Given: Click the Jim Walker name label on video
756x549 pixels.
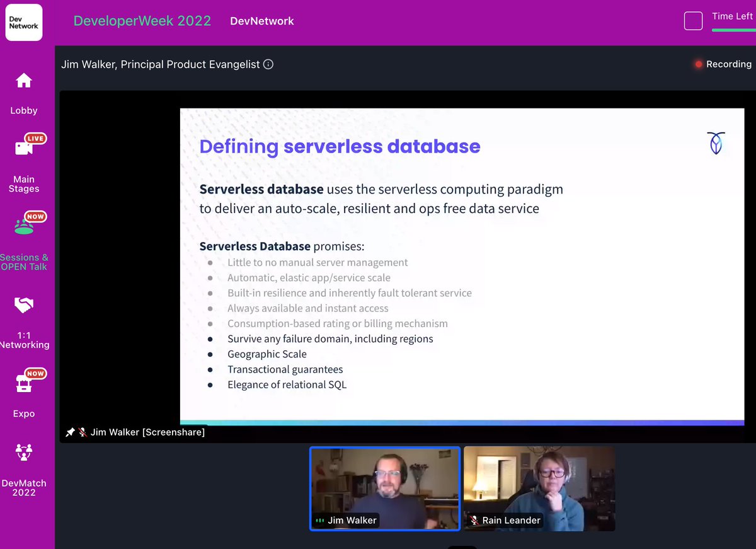Looking at the screenshot, I should coord(352,521).
